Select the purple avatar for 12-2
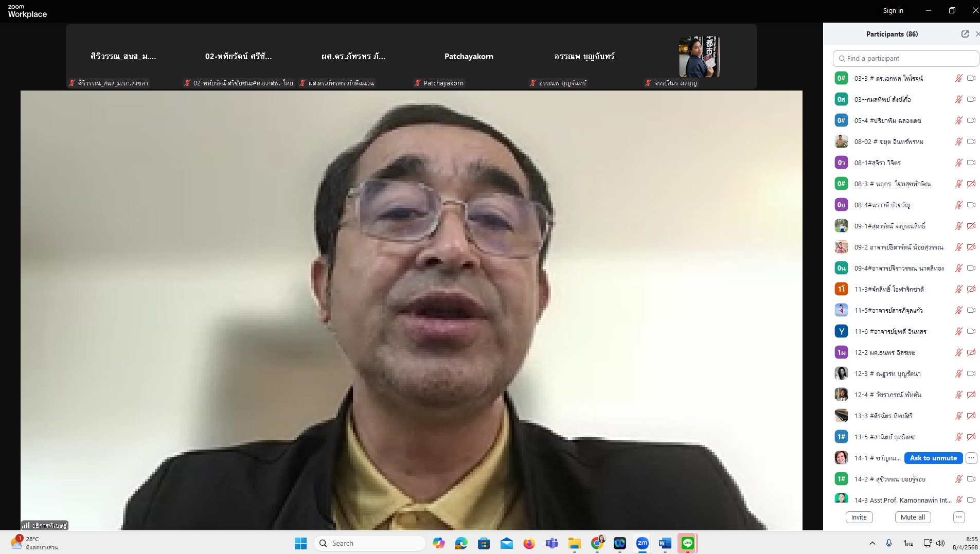980x554 pixels. click(x=841, y=352)
